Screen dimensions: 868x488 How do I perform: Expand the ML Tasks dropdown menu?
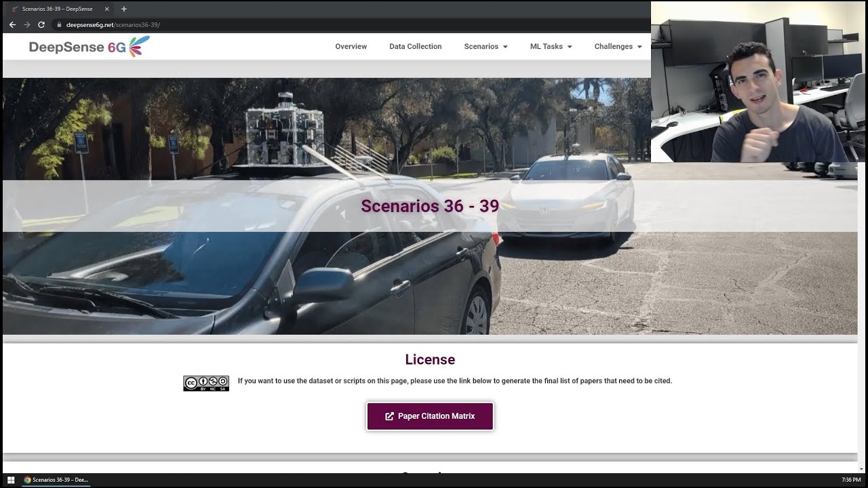point(551,46)
